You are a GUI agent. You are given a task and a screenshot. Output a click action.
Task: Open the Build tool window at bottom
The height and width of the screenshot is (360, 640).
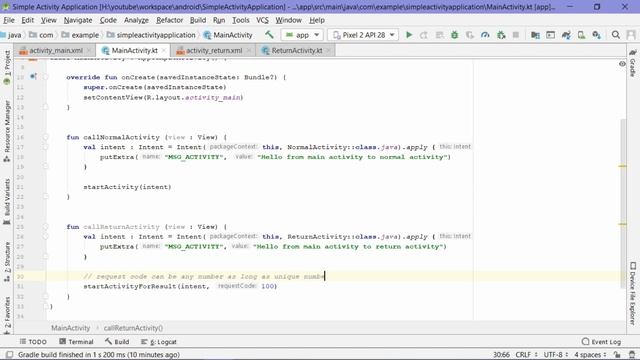point(117,342)
